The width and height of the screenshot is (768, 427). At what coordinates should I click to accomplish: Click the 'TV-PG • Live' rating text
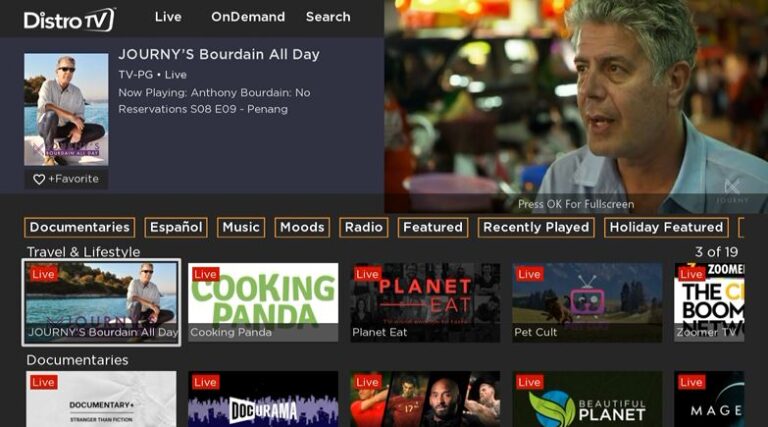[x=152, y=75]
